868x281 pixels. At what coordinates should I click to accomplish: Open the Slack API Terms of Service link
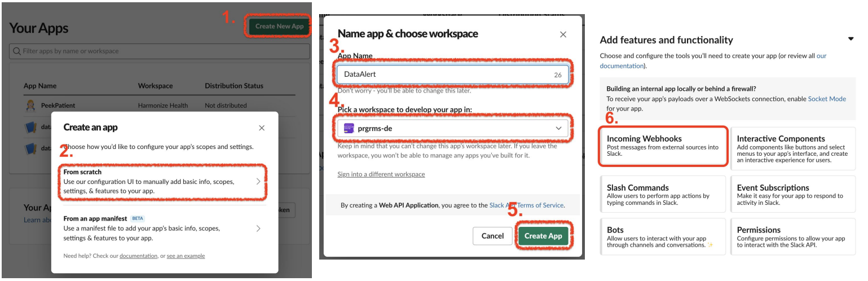[526, 205]
